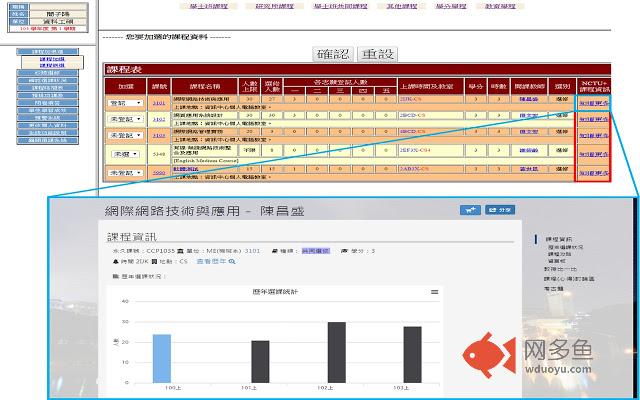The image size is (640, 400).
Task: Switch to the 研究所課程 tab
Action: coord(274,6)
